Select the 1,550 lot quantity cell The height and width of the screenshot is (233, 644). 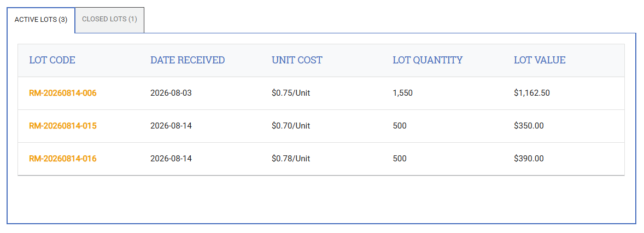click(402, 93)
